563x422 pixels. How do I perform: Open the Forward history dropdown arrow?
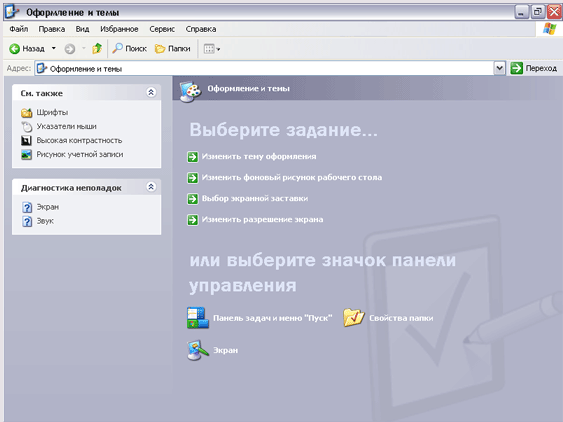(x=83, y=48)
